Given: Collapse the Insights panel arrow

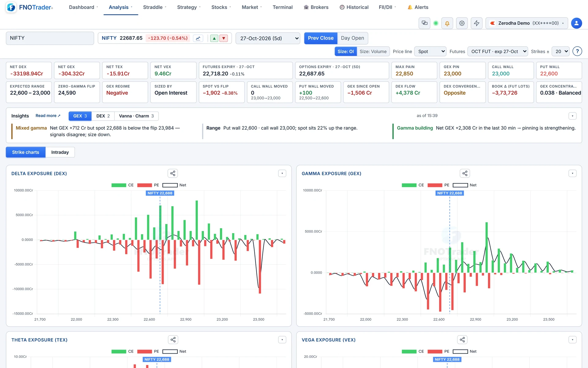Looking at the screenshot, I should pyautogui.click(x=572, y=116).
